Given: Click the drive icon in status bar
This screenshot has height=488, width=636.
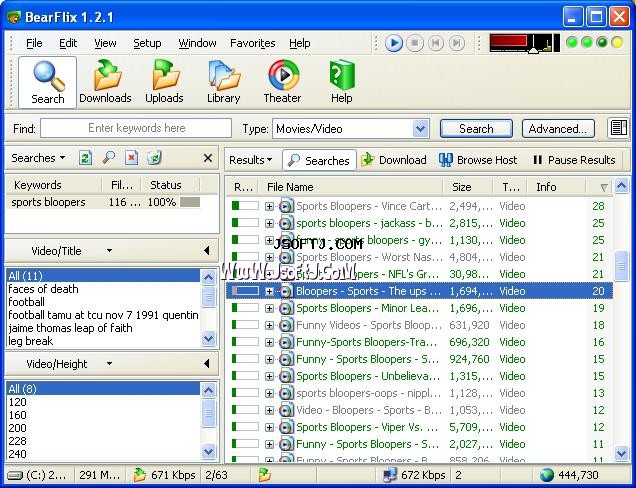Looking at the screenshot, I should click(15, 475).
